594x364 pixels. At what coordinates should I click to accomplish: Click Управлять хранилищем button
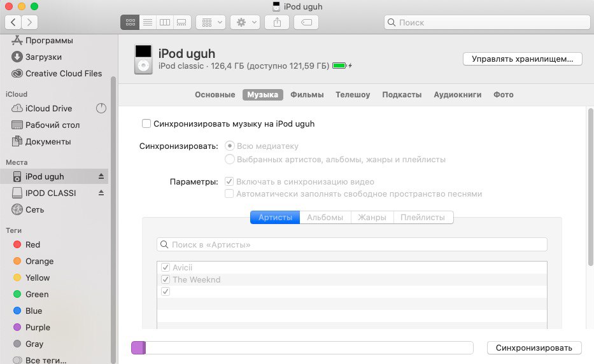[523, 59]
